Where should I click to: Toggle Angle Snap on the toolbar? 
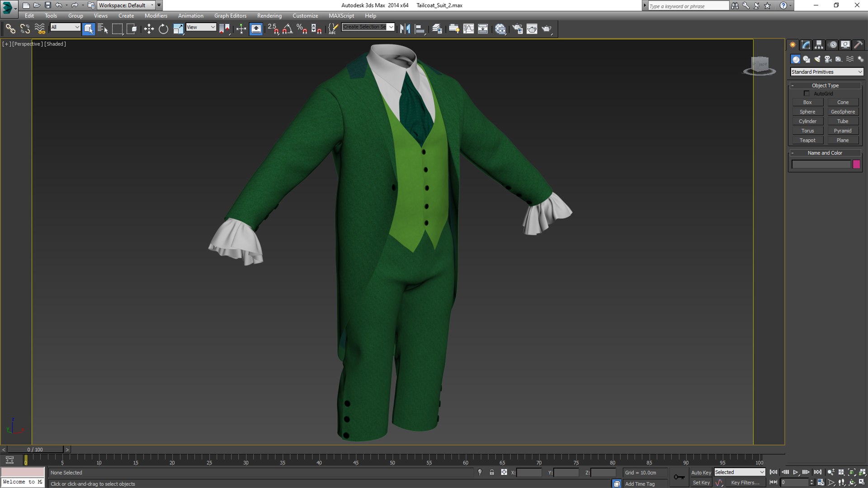click(288, 29)
